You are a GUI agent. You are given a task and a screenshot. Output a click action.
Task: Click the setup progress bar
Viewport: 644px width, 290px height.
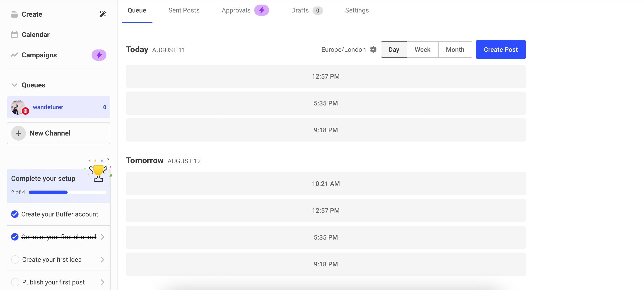pyautogui.click(x=68, y=192)
